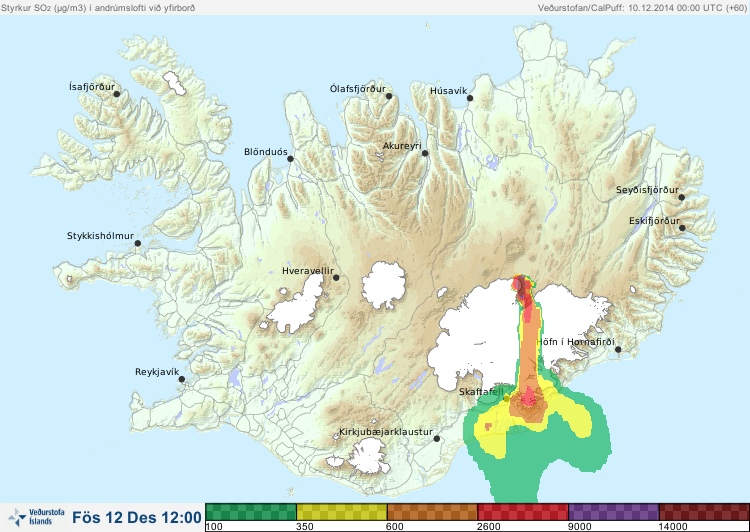Click the Höfn í Hornafirði label

click(575, 342)
